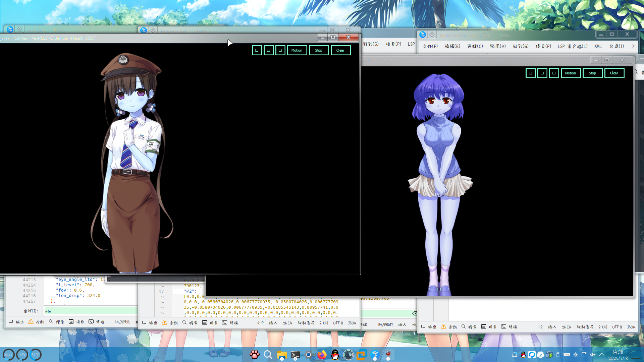This screenshot has width=644, height=362.
Task: Toggle second square box in left viewer
Action: point(268,50)
